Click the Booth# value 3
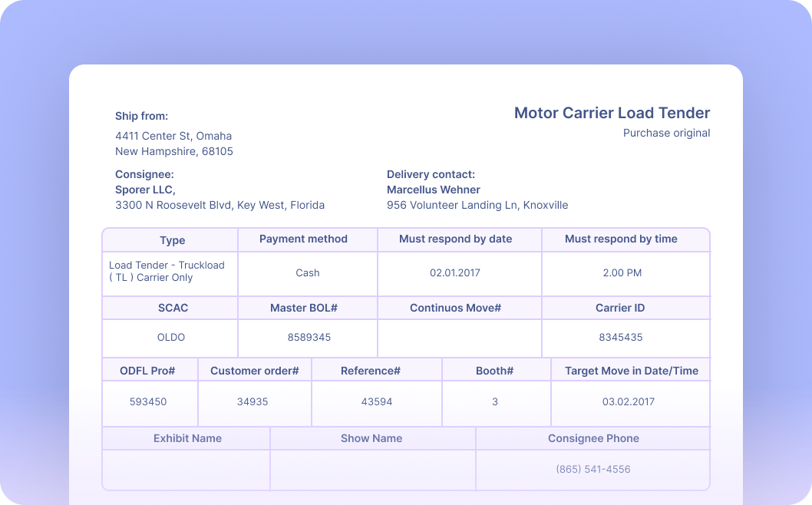This screenshot has width=812, height=505. tap(495, 401)
